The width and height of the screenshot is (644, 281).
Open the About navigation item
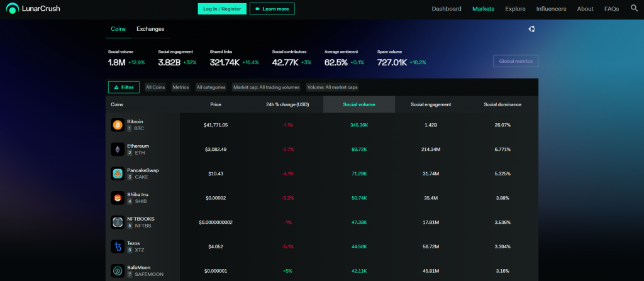coord(586,9)
